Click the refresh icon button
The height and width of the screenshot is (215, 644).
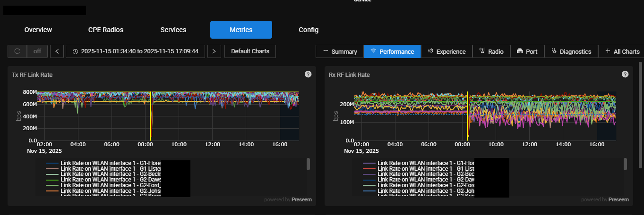click(17, 51)
